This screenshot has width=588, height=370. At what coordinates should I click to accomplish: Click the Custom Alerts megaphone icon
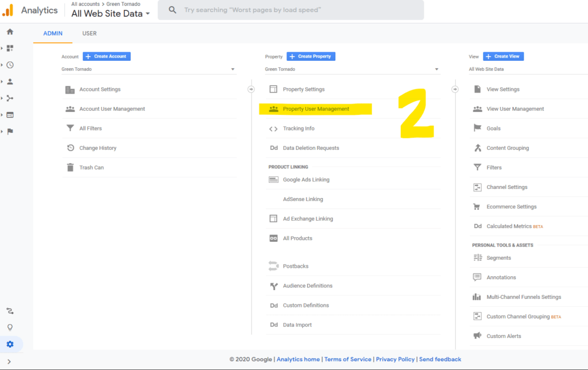coord(477,336)
